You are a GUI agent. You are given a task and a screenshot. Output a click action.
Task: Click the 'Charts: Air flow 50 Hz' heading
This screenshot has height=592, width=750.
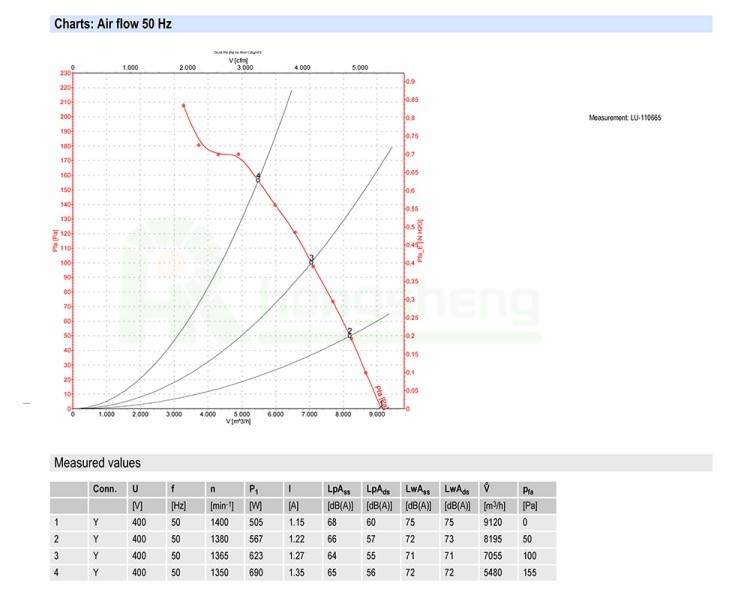112,24
